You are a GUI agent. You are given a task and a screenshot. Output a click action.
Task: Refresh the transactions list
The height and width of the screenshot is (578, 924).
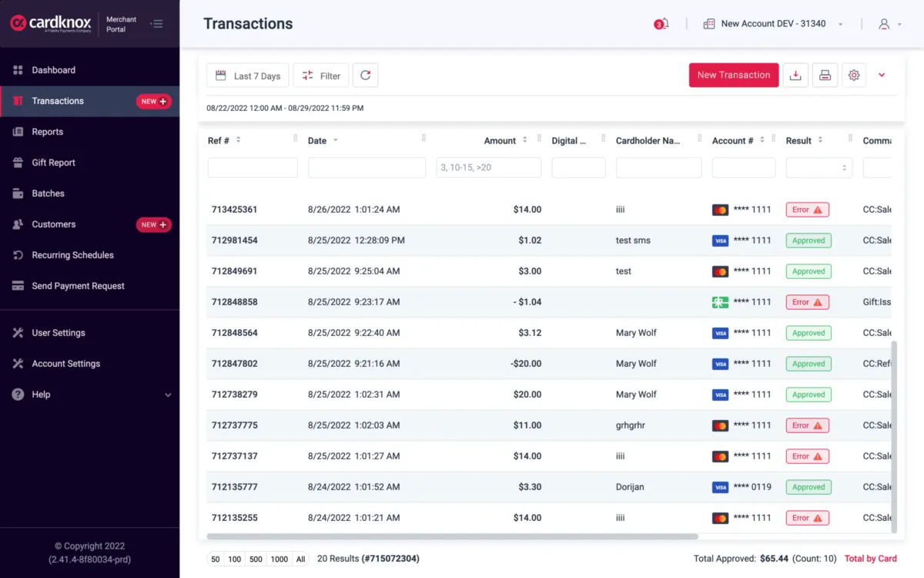365,76
